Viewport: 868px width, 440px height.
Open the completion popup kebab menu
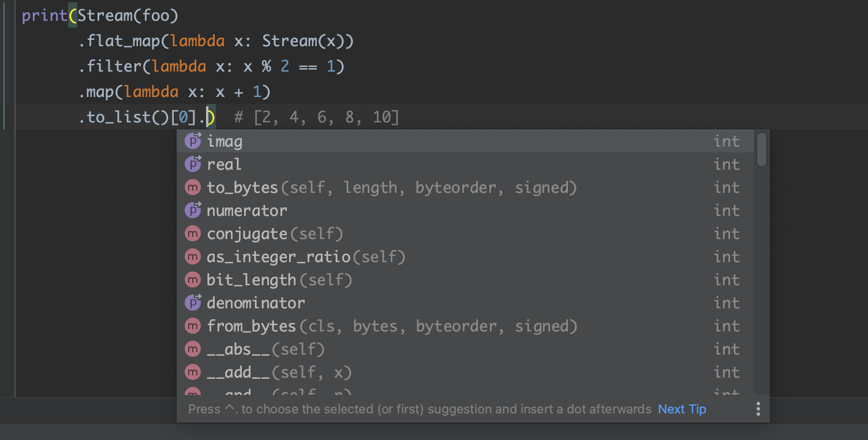point(758,409)
